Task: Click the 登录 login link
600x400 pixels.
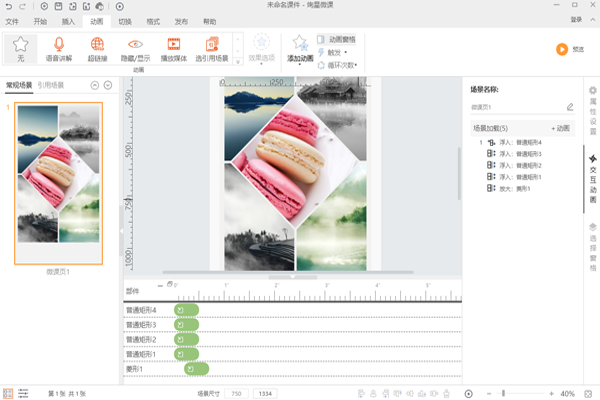Action: 576,20
